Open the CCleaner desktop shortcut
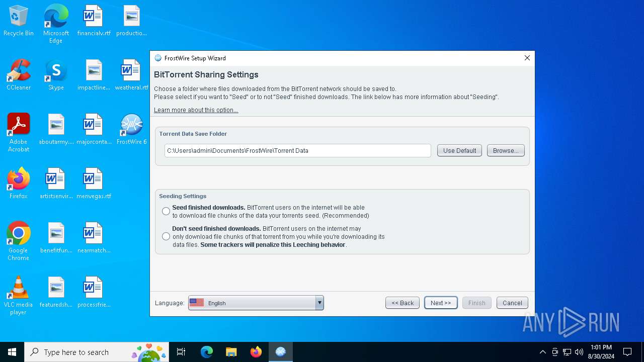Image resolution: width=644 pixels, height=362 pixels. [x=19, y=75]
